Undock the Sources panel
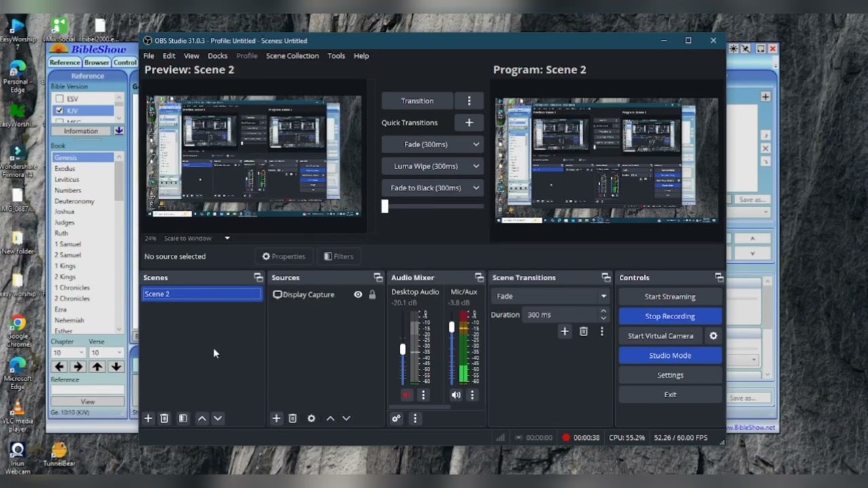 [x=378, y=277]
